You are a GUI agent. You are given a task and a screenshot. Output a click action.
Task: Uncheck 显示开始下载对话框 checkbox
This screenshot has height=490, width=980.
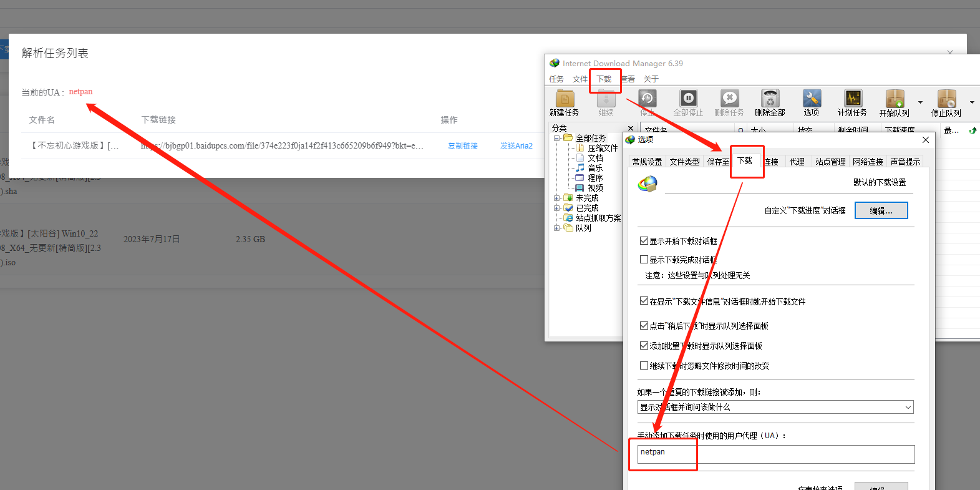point(644,241)
